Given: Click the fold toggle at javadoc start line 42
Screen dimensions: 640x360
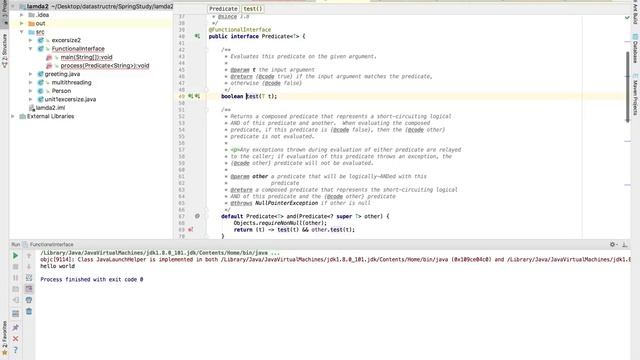Looking at the screenshot, I should 207,50.
